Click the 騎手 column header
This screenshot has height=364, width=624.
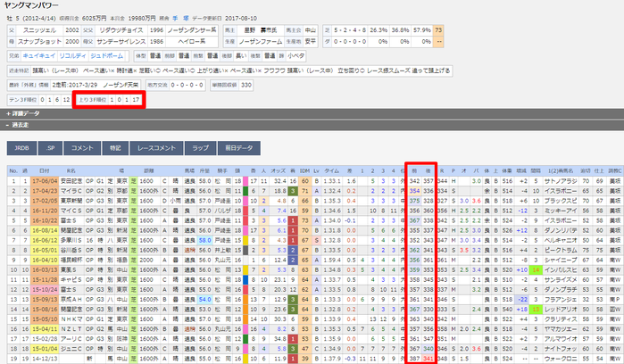[x=221, y=171]
